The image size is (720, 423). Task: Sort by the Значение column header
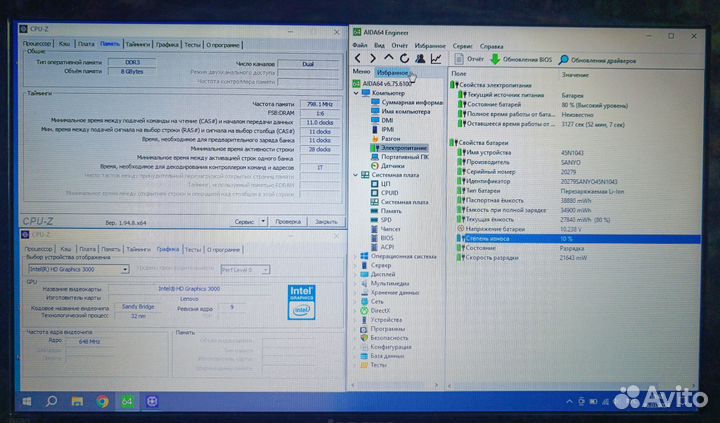[x=575, y=74]
